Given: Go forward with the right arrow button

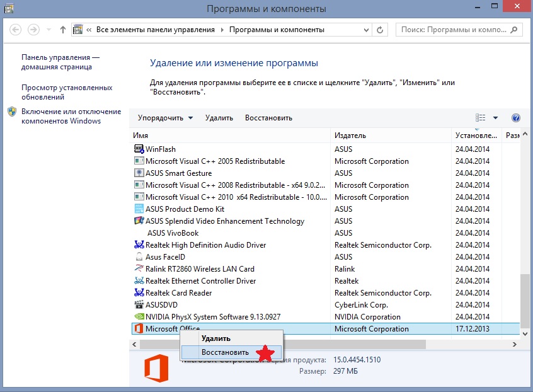Looking at the screenshot, I should click(x=33, y=30).
